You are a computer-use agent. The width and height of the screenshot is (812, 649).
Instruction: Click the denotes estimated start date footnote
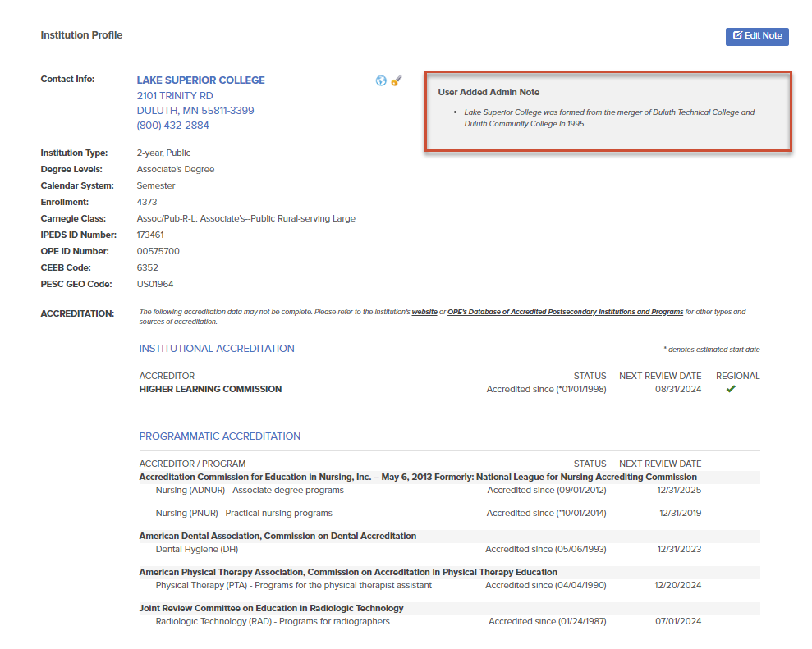712,350
